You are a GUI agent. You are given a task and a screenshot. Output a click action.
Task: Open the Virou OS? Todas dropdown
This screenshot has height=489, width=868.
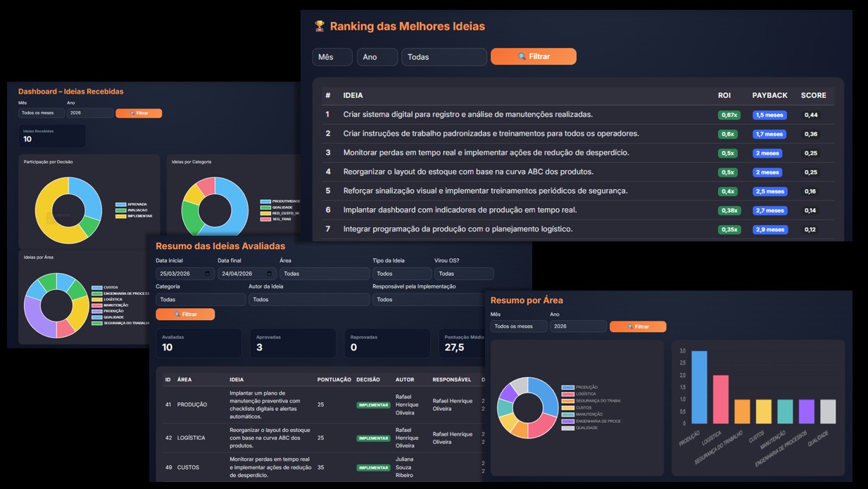pos(464,274)
